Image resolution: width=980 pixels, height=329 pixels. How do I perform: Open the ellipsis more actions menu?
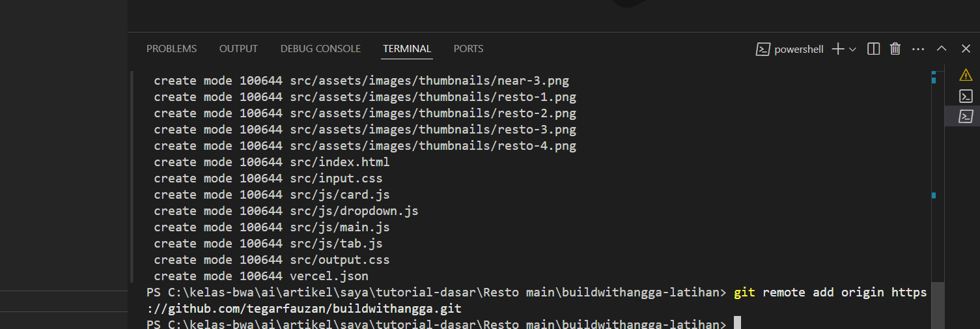tap(918, 49)
